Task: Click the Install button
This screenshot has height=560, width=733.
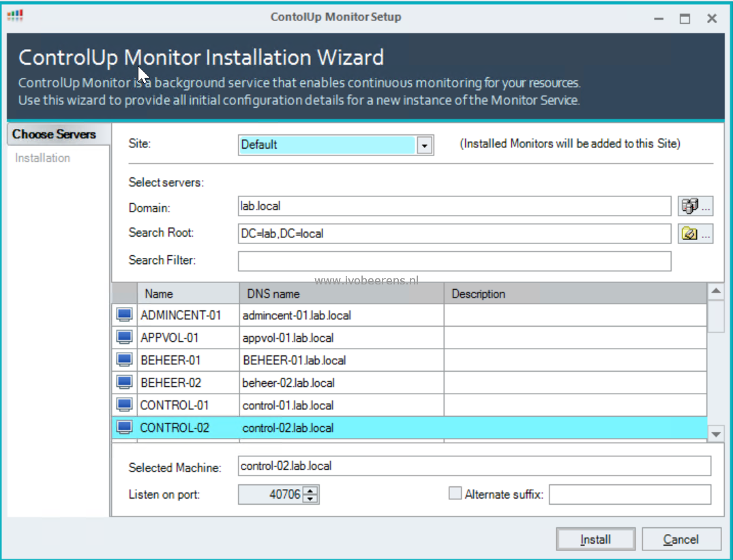Action: point(595,540)
